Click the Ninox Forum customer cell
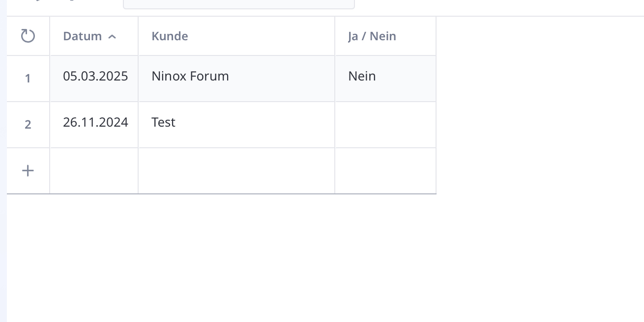 [x=236, y=79]
